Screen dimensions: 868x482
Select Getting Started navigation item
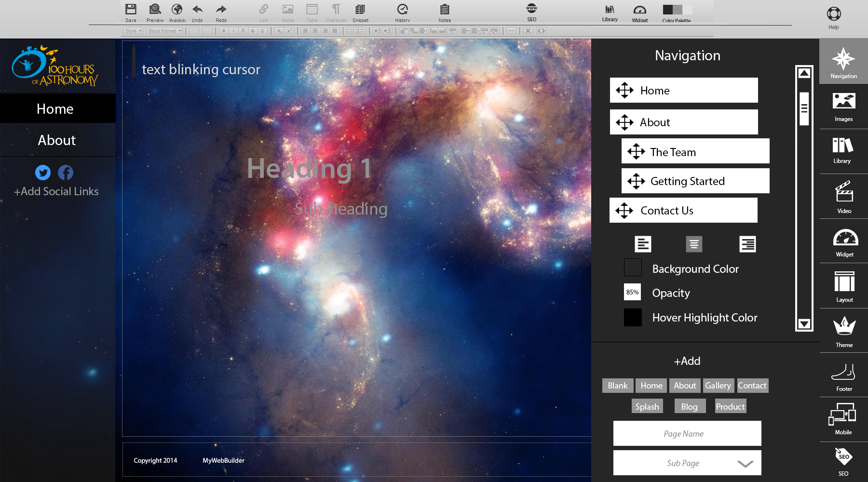[x=695, y=181]
